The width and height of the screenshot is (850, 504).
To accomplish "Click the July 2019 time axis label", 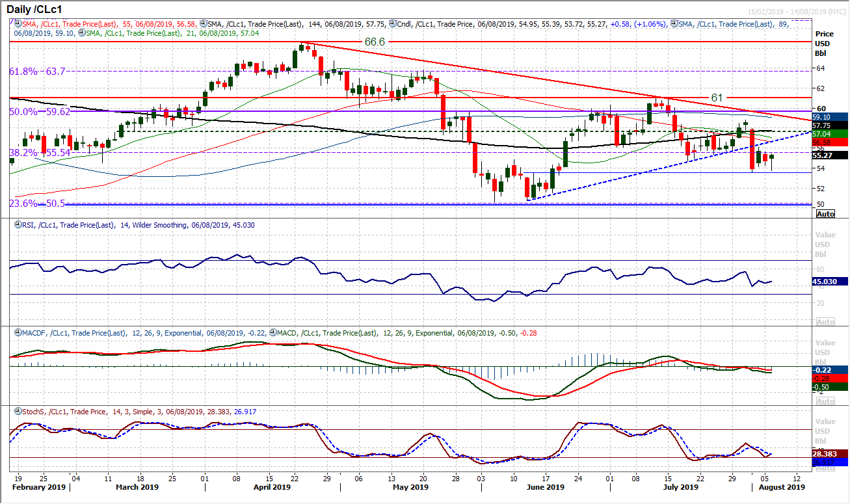I will [680, 487].
